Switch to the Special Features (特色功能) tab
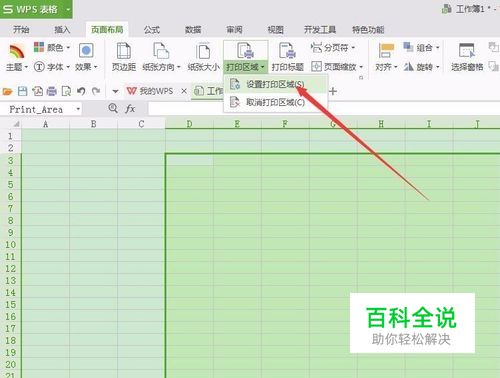This screenshot has width=500, height=378. click(x=368, y=30)
